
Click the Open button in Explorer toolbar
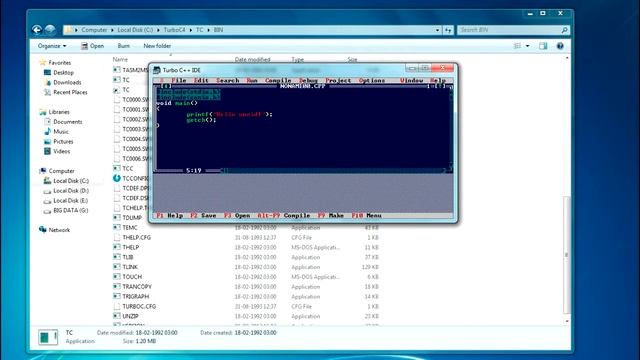pos(92,46)
